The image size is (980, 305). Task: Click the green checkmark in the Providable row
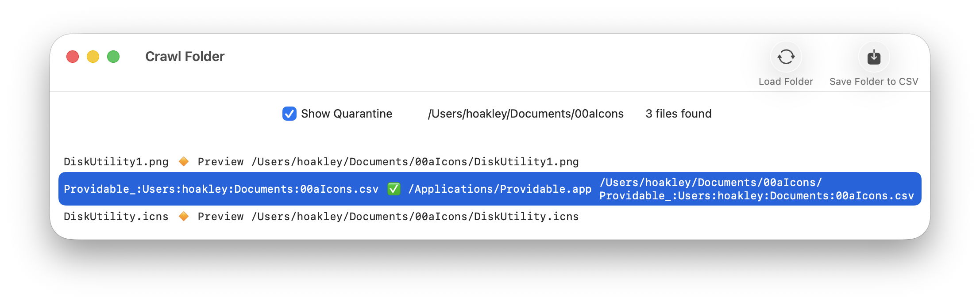[x=394, y=189]
